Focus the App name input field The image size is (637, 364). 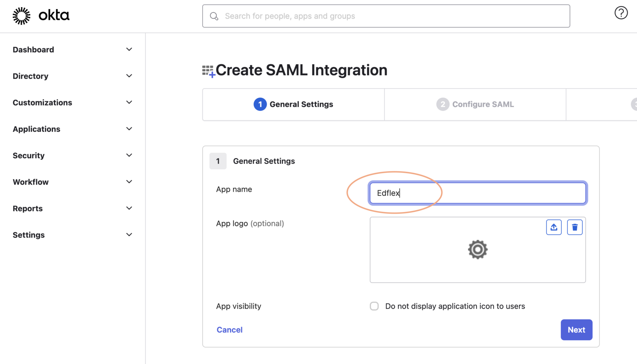[x=478, y=193]
